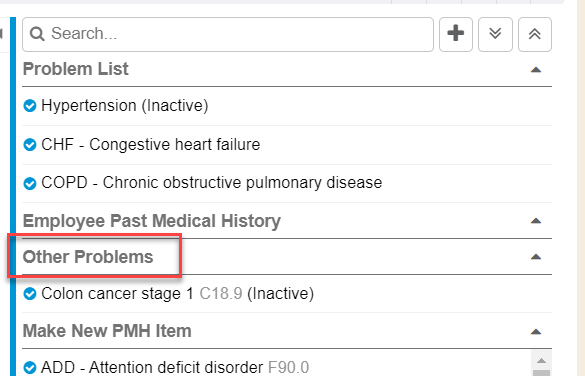This screenshot has height=376, width=585.
Task: Collapse the Problem List section arrow
Action: tap(536, 70)
